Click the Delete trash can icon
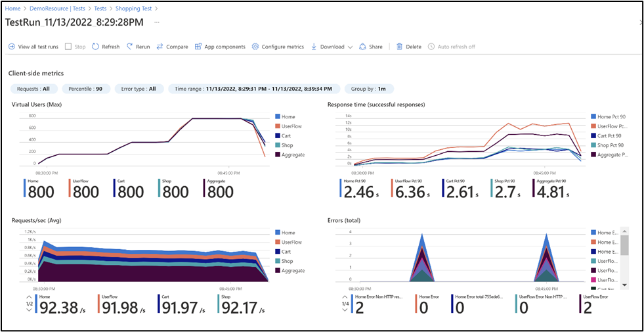This screenshot has width=644, height=332. click(x=399, y=47)
